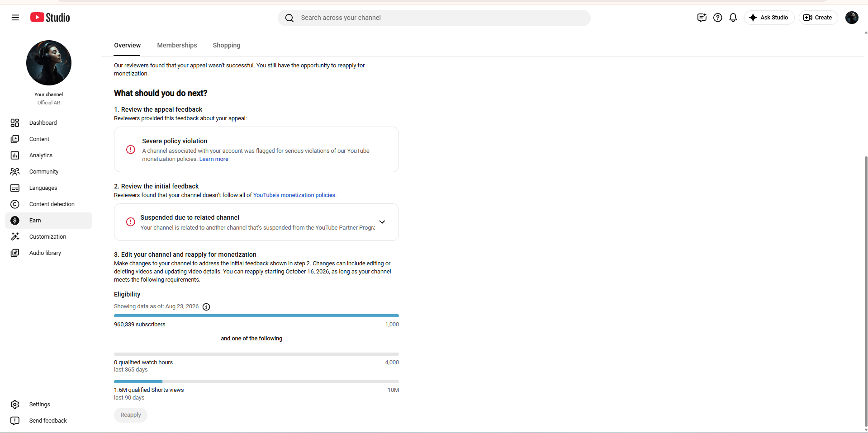Open the notifications bell
The width and height of the screenshot is (868, 433).
tap(733, 18)
